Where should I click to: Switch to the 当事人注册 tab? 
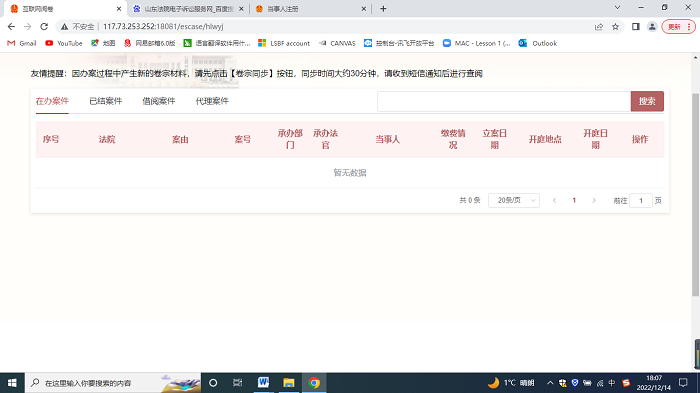click(x=309, y=8)
